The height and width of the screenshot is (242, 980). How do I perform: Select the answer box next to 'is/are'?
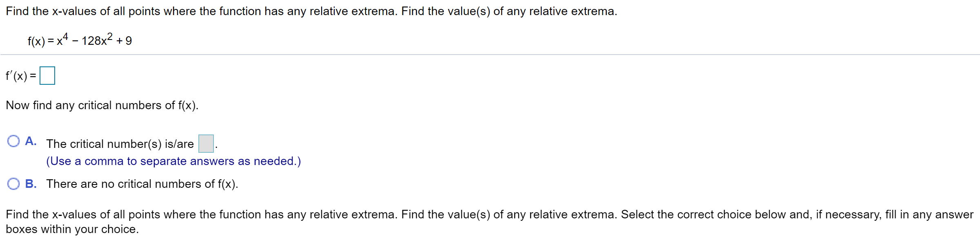(205, 143)
